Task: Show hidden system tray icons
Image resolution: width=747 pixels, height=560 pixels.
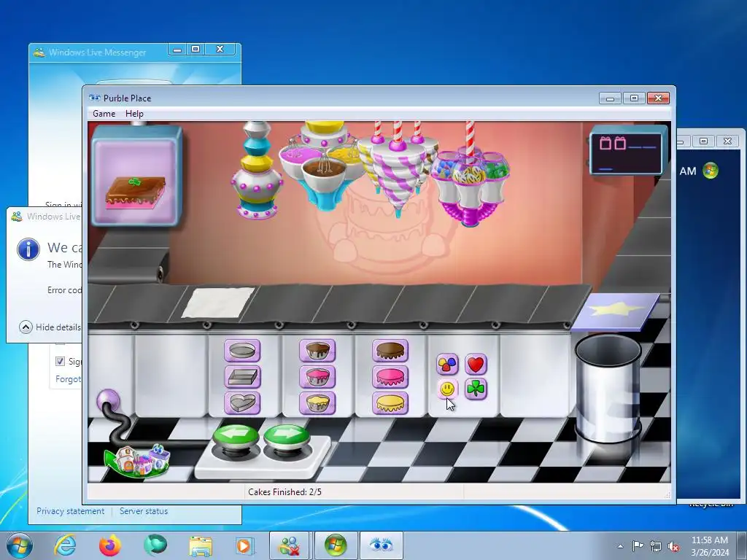Action: (620, 546)
